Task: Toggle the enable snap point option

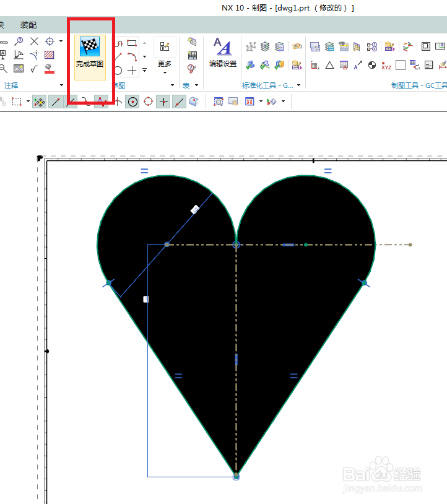Action: pyautogui.click(x=39, y=102)
